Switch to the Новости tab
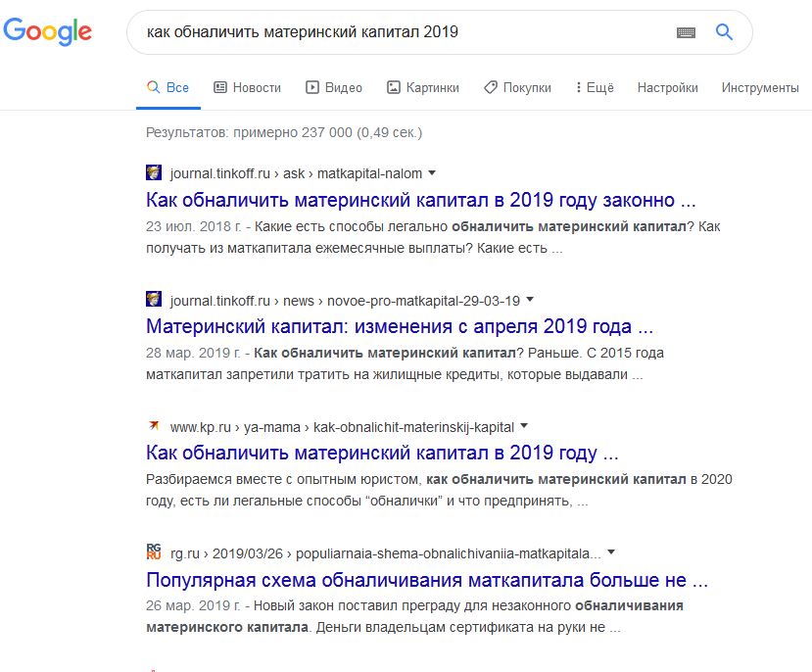 [247, 87]
